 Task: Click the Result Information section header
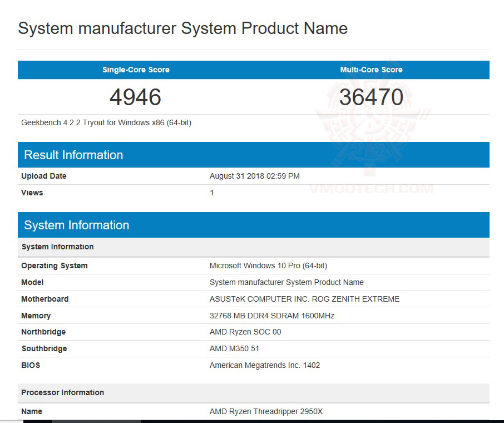pyautogui.click(x=254, y=155)
